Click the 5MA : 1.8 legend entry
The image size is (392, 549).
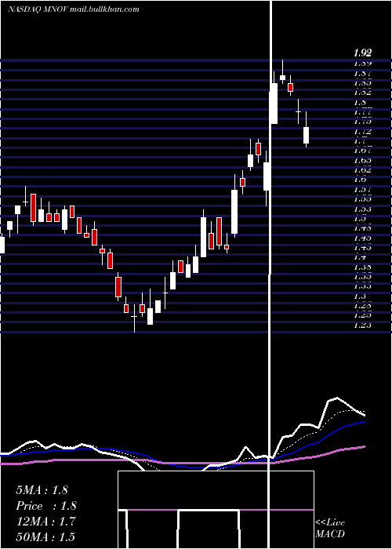pos(42,490)
